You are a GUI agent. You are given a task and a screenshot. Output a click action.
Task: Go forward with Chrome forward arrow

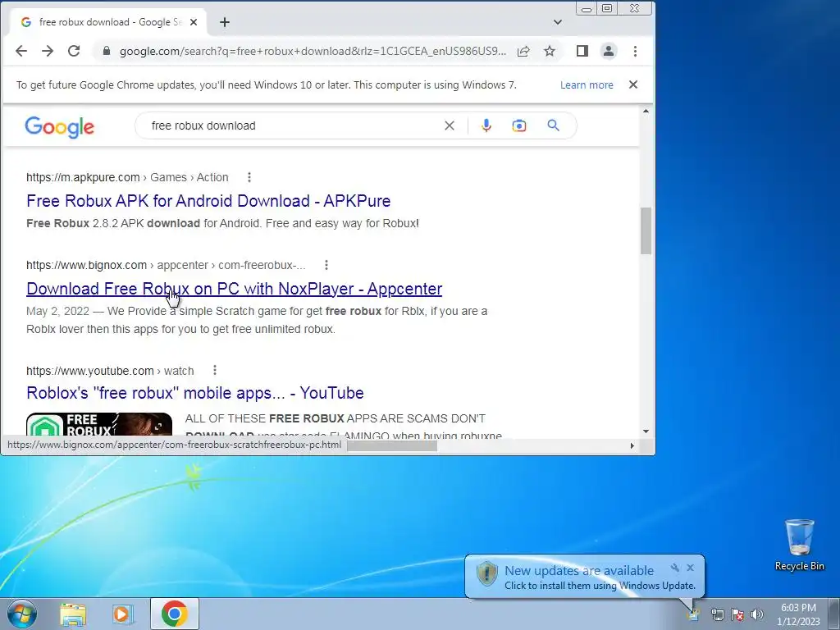coord(48,51)
